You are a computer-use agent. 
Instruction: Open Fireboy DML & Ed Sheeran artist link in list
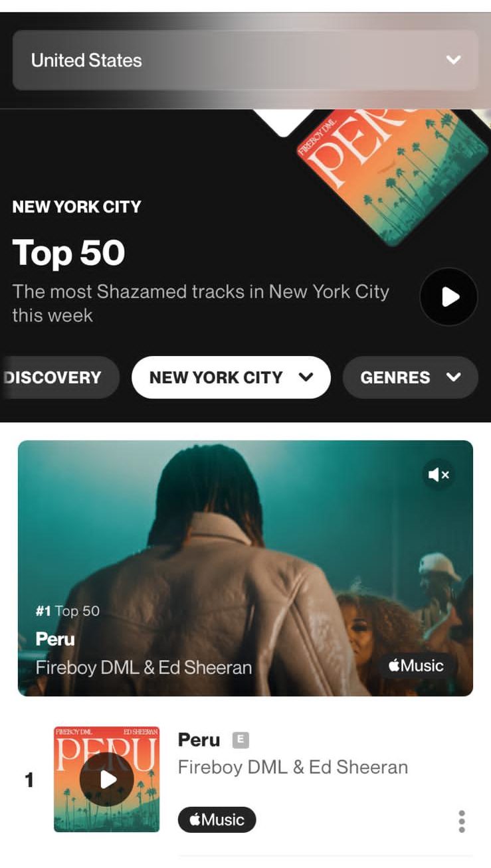click(293, 767)
